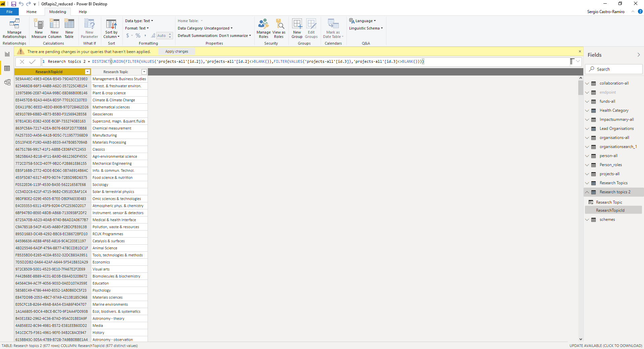Switch to Data view in sidebar
This screenshot has width=644, height=349.
click(x=7, y=68)
